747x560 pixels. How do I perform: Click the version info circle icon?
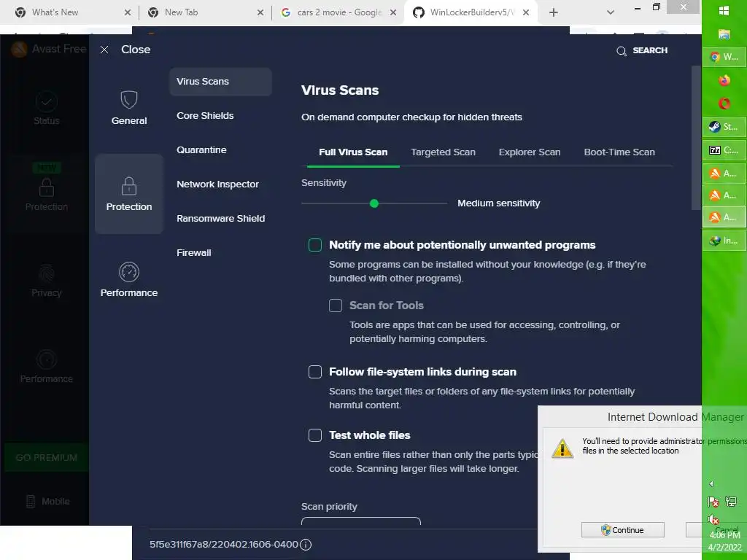(306, 544)
